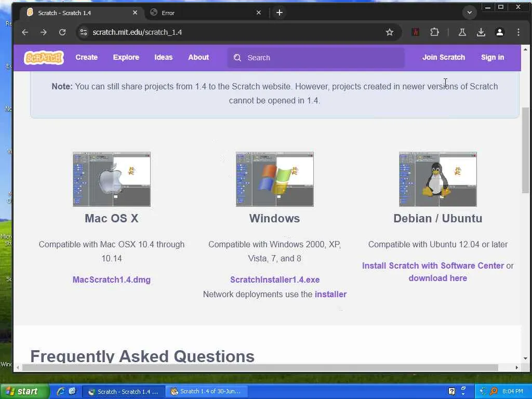Open the Explore page

(x=126, y=57)
